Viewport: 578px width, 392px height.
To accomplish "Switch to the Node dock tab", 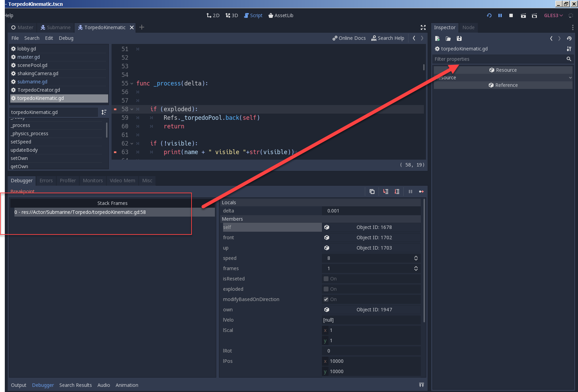I will pos(469,27).
